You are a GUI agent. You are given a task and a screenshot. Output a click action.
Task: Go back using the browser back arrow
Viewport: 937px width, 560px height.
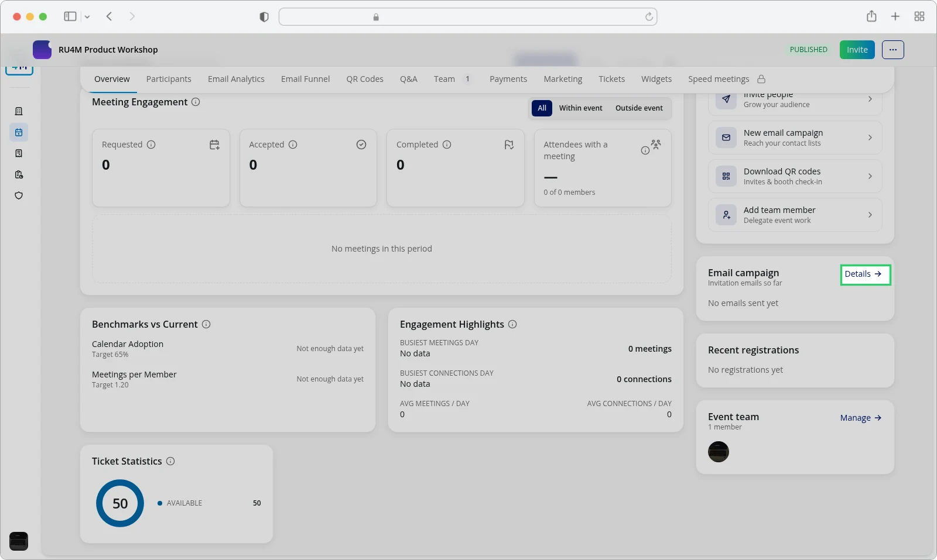click(109, 16)
